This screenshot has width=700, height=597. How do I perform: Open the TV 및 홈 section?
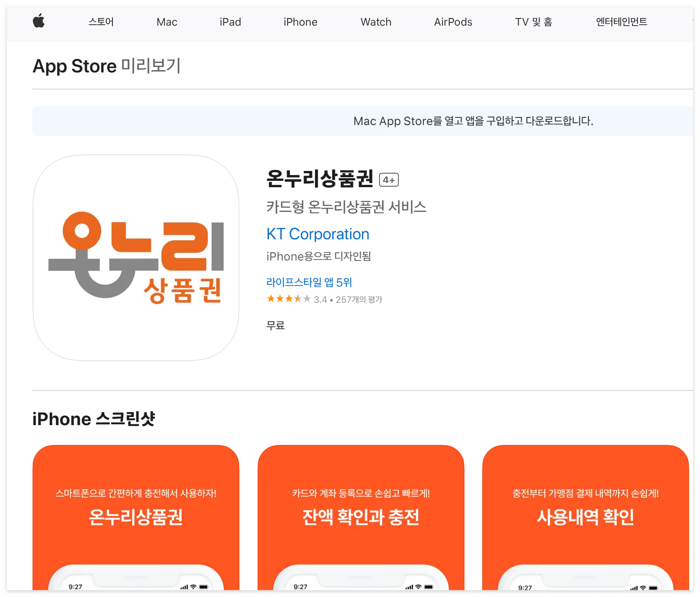(x=534, y=22)
